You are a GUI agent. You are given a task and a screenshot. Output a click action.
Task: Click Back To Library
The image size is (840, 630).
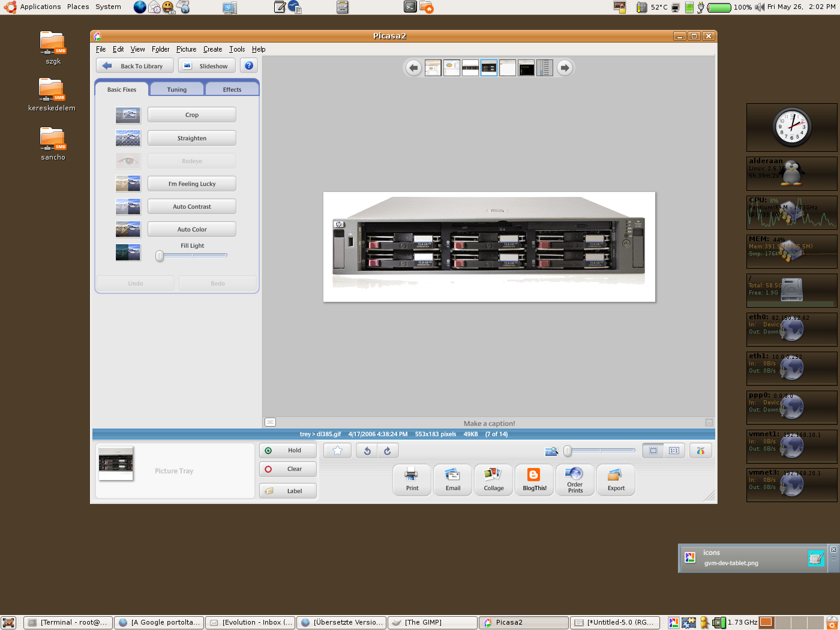tap(135, 66)
